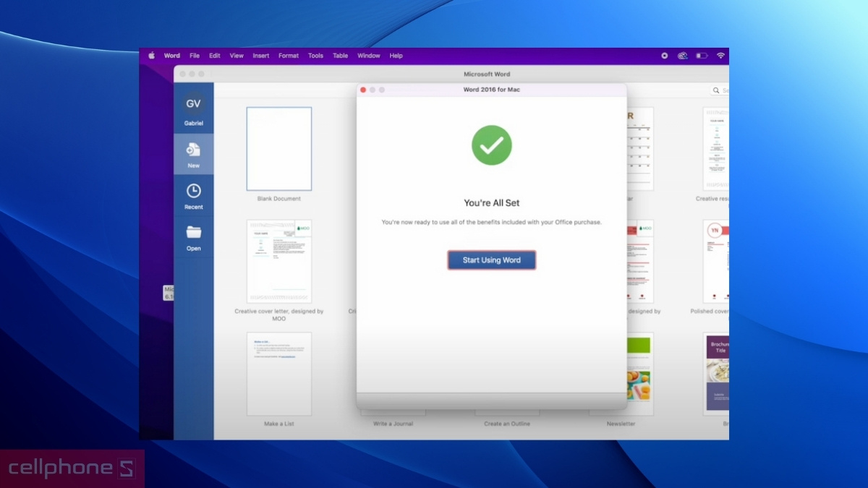868x488 pixels.
Task: Click the search field in Microsoft Word window
Action: point(720,90)
